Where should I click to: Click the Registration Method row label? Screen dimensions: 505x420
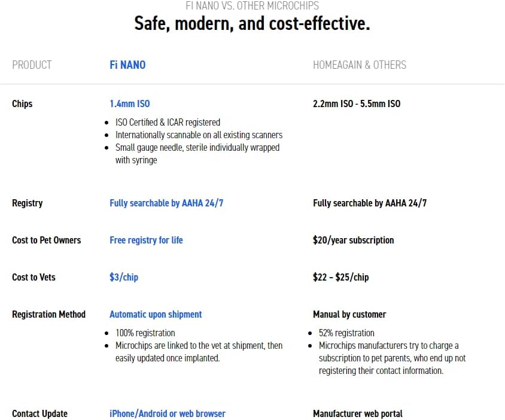pos(48,314)
